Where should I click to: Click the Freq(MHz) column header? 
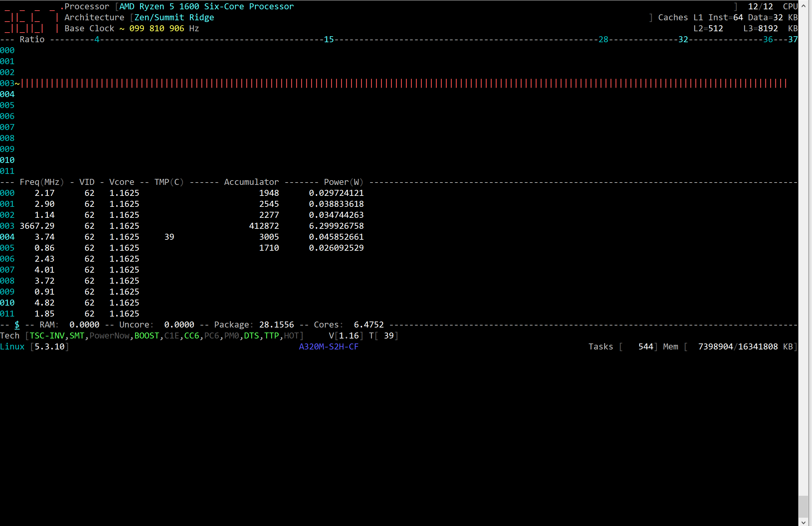coord(42,182)
